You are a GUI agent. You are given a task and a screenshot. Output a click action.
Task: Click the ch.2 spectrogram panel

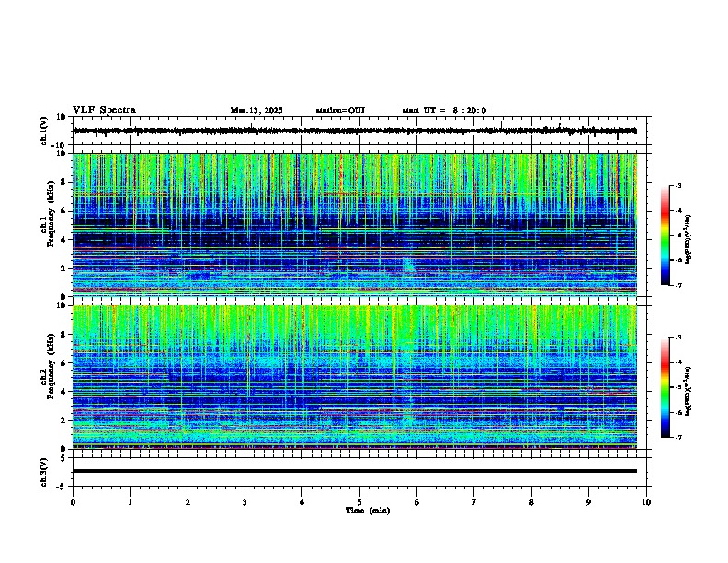pyautogui.click(x=355, y=377)
